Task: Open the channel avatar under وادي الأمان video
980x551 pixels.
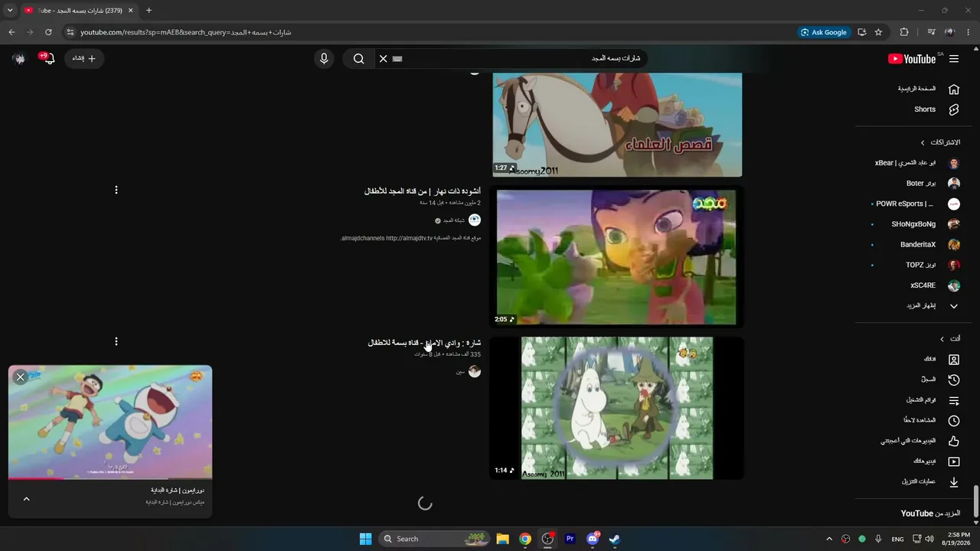Action: 475,372
